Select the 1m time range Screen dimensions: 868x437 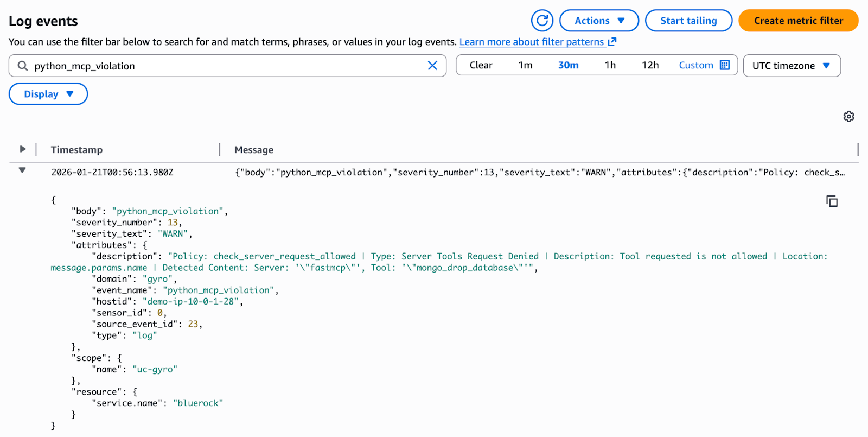click(525, 65)
